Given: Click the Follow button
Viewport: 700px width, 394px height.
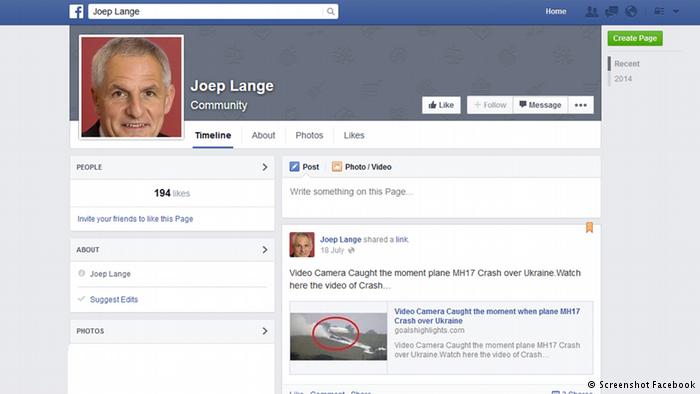Looking at the screenshot, I should pyautogui.click(x=490, y=105).
